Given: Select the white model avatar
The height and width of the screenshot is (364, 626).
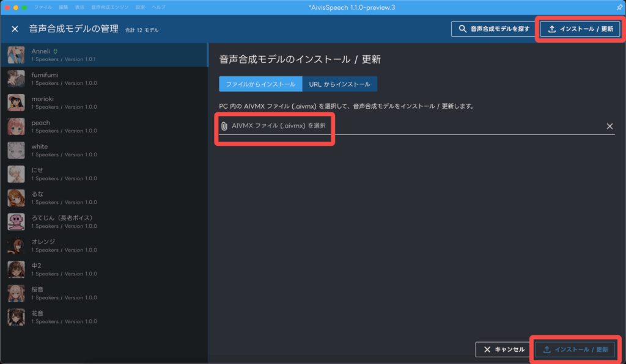Looking at the screenshot, I should [x=16, y=150].
